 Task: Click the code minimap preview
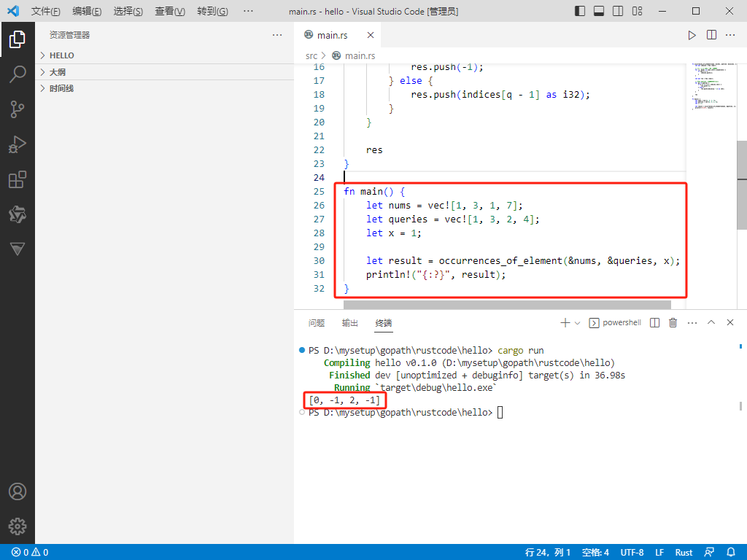pyautogui.click(x=713, y=87)
